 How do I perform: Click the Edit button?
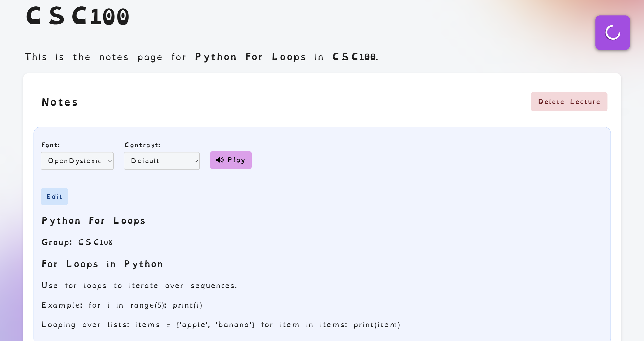coord(54,197)
